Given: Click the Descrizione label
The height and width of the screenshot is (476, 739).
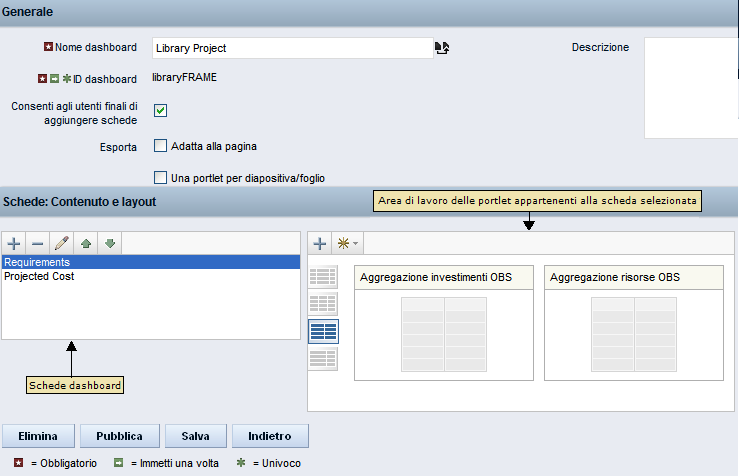Looking at the screenshot, I should click(x=600, y=47).
